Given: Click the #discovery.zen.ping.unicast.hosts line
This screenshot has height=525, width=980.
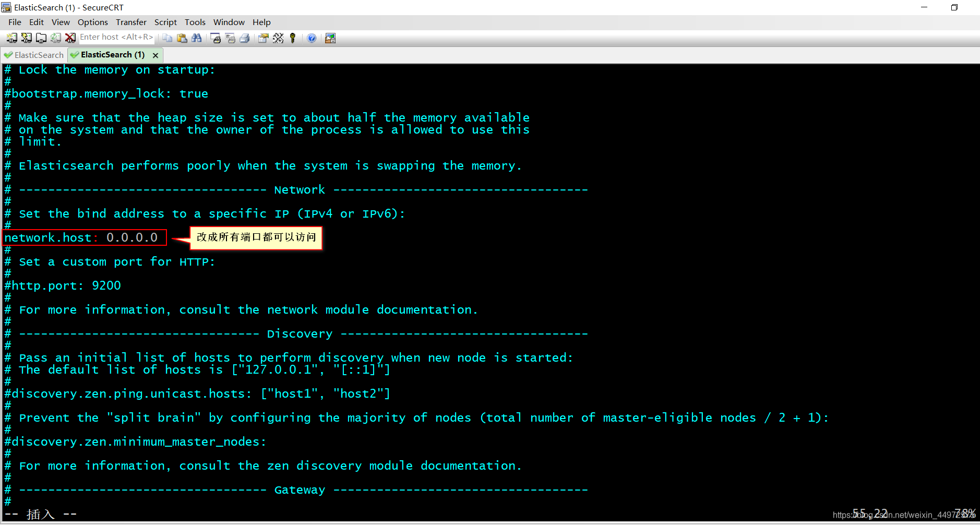Looking at the screenshot, I should tap(197, 393).
